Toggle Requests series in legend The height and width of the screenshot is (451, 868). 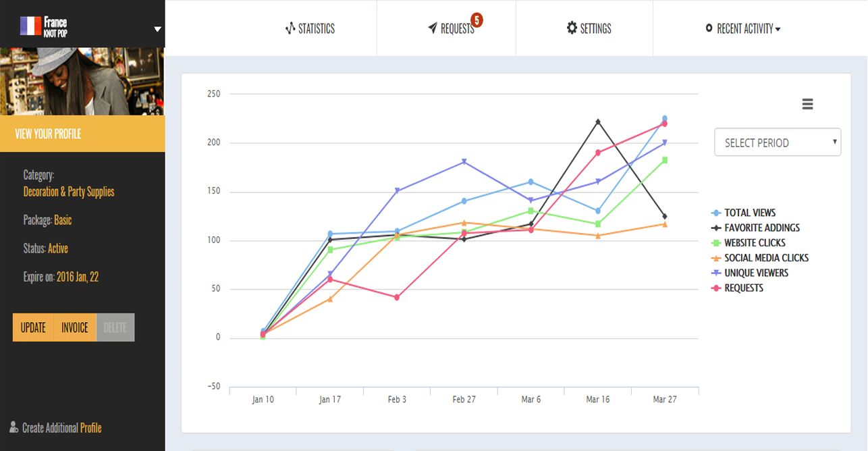pos(737,288)
